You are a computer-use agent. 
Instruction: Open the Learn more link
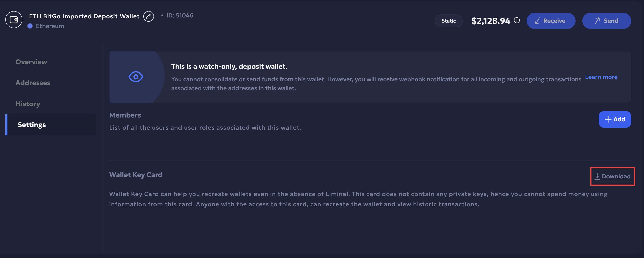coord(601,77)
